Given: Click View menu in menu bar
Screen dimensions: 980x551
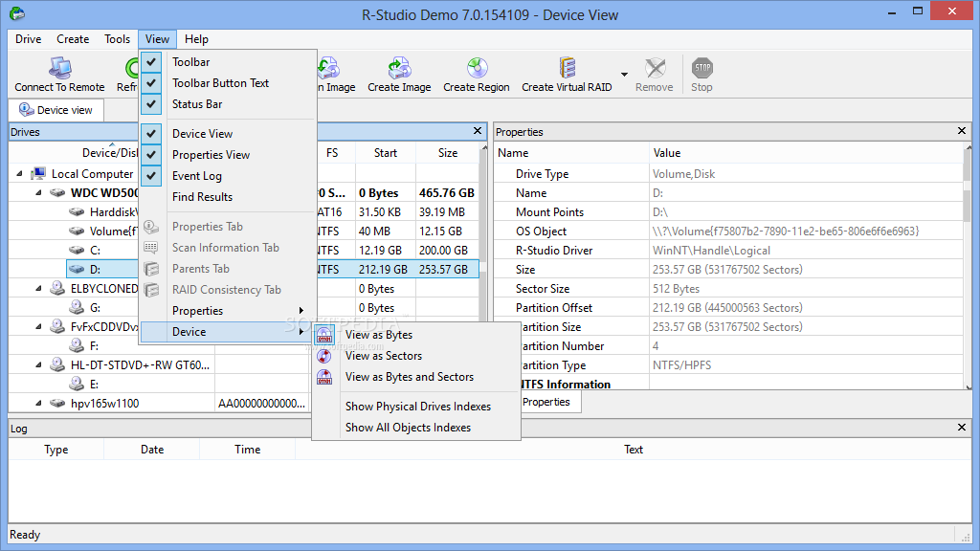Looking at the screenshot, I should pos(158,38).
